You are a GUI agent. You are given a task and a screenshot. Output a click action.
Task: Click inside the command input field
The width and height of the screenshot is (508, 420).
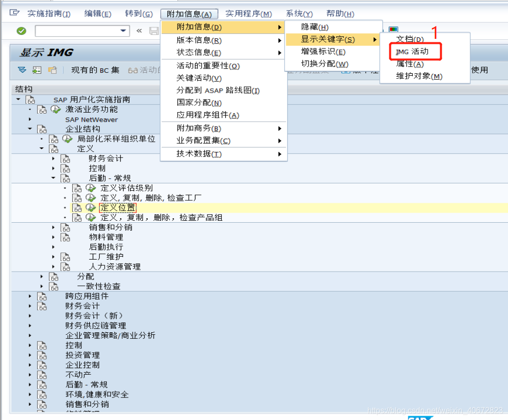[x=77, y=31]
